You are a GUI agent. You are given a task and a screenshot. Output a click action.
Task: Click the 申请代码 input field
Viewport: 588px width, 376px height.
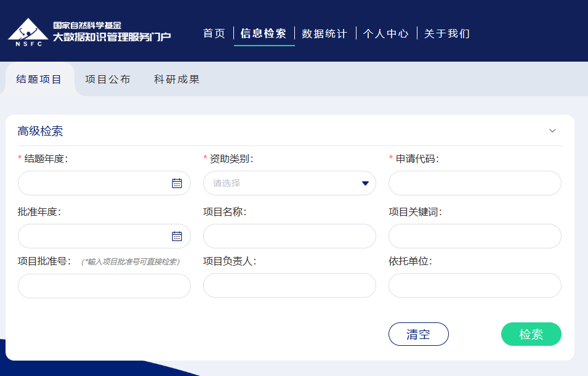475,183
